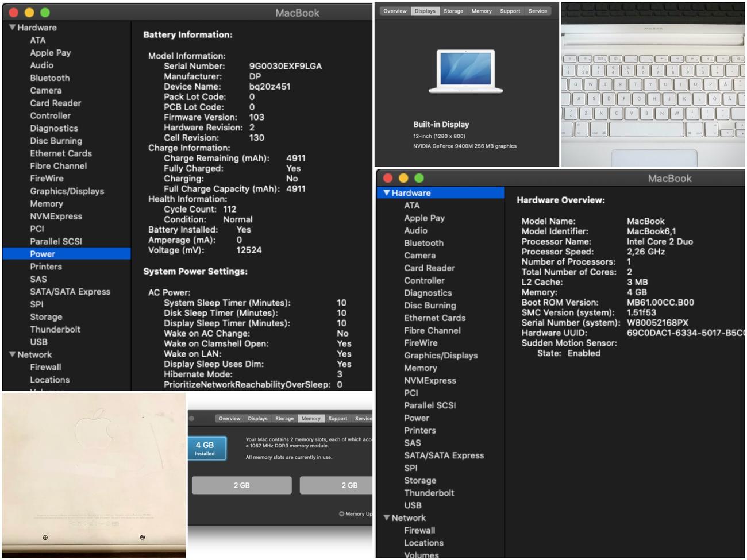Select Disc Burning in the Hardware Overview window sidebar
This screenshot has height=560, width=747.
coord(430,306)
